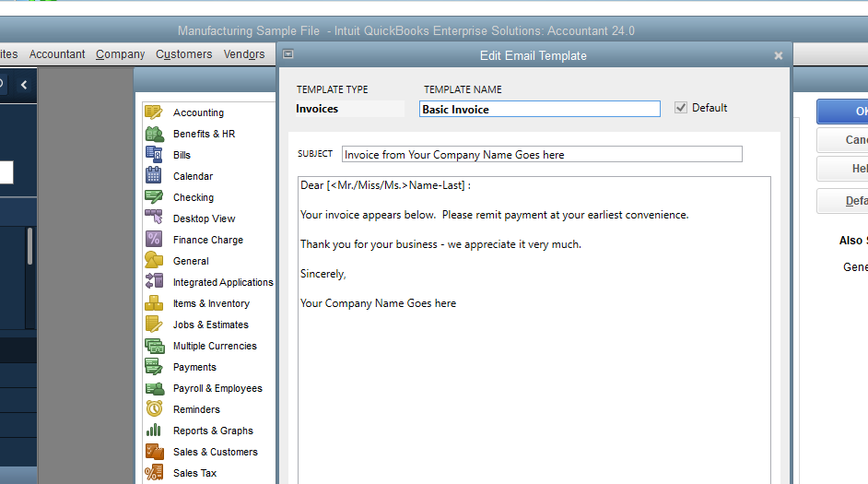868x484 pixels.
Task: Select the General label in the list
Action: 191,261
